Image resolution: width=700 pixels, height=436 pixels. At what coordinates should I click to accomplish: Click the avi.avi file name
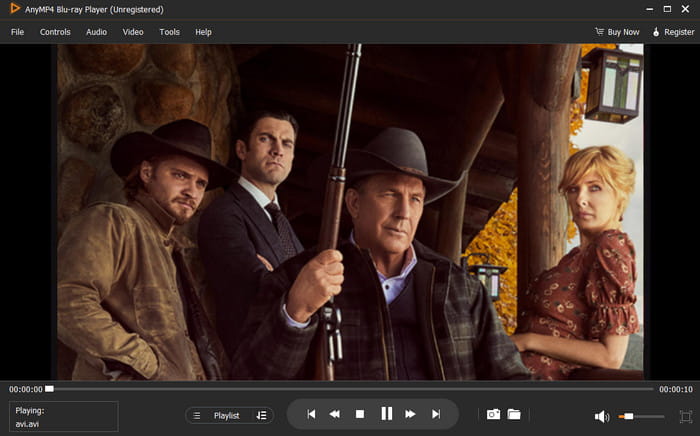pos(27,424)
